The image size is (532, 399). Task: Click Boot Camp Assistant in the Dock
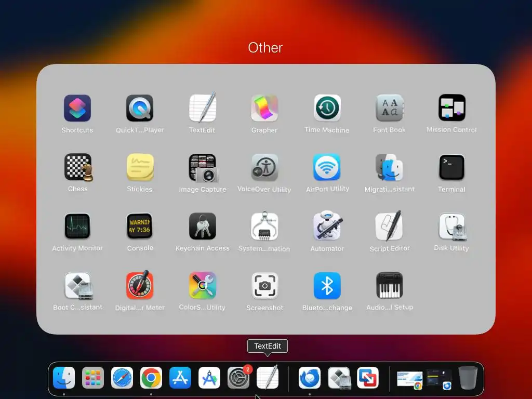click(x=339, y=378)
